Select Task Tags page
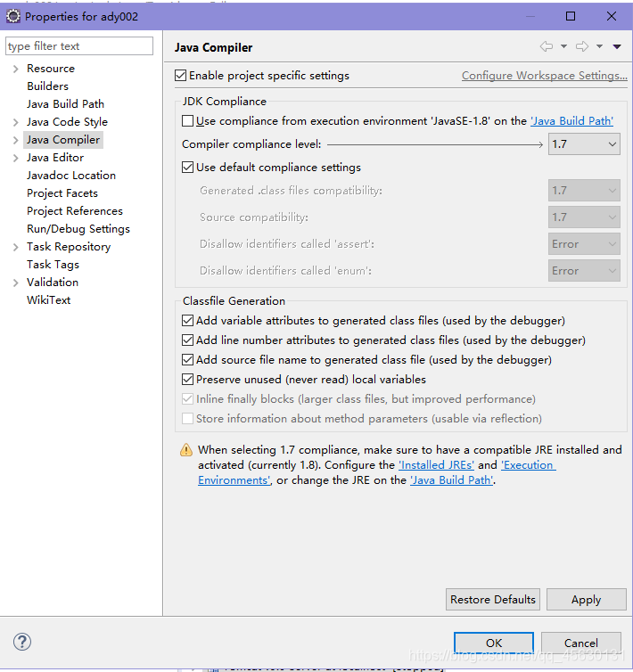The image size is (633, 672). click(53, 265)
